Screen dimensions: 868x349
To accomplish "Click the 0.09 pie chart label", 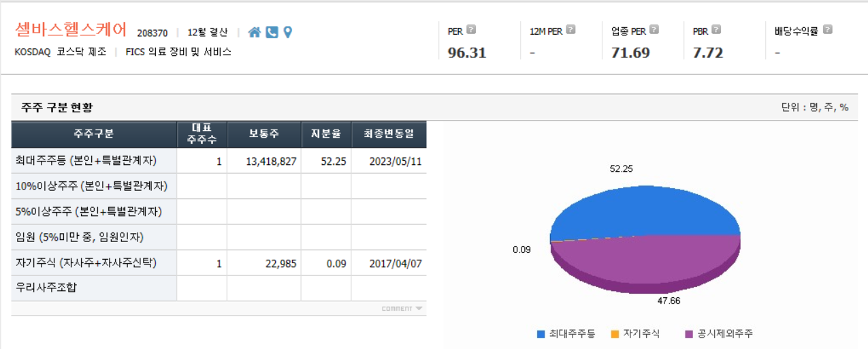I will [521, 250].
